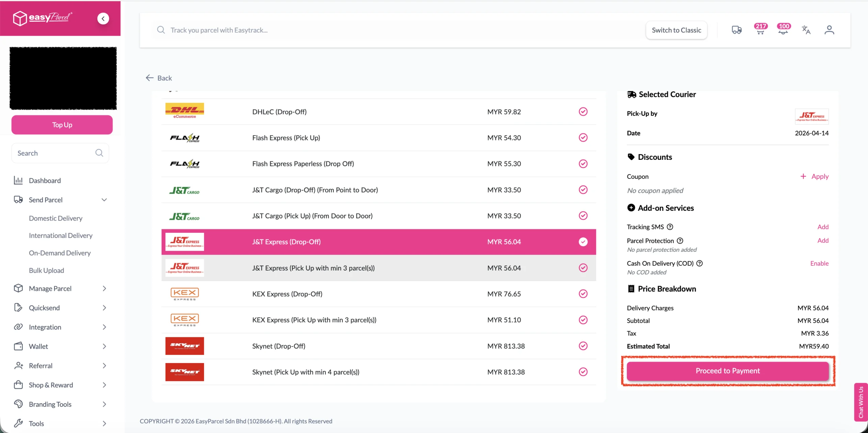Screen dimensions: 868x433
Task: Select DHLeC (Drop-Off) courier check circle
Action: (x=583, y=112)
